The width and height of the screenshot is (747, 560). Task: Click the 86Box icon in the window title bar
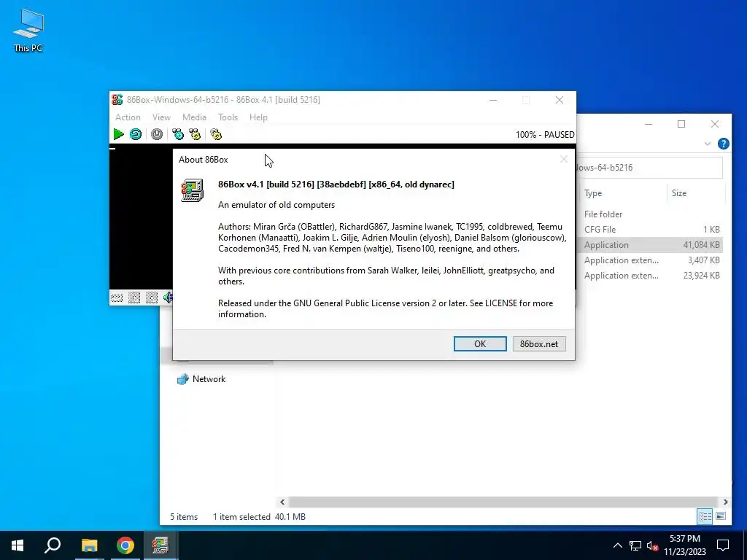(117, 99)
